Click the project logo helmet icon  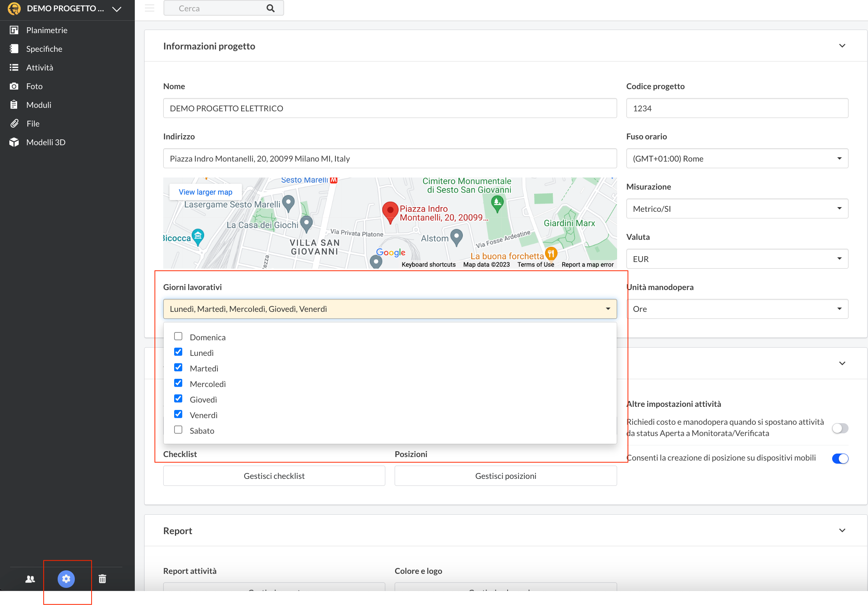[14, 9]
